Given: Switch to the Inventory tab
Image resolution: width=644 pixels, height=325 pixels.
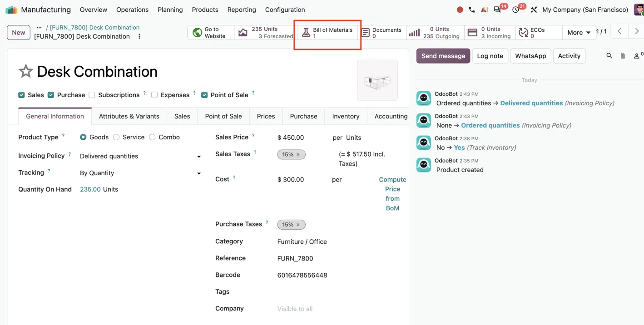Looking at the screenshot, I should (x=346, y=116).
